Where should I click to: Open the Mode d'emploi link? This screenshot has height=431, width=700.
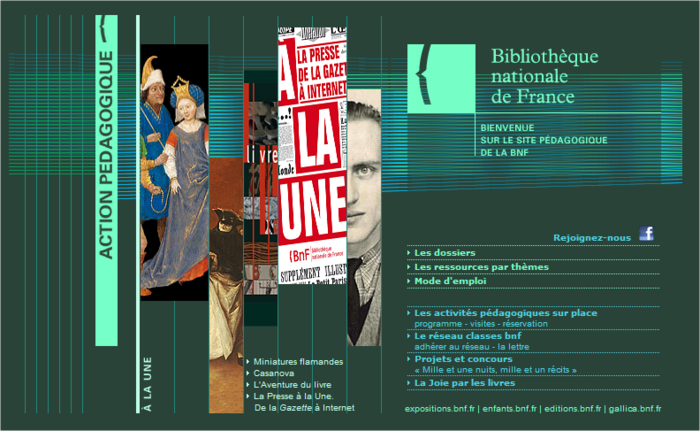[450, 281]
